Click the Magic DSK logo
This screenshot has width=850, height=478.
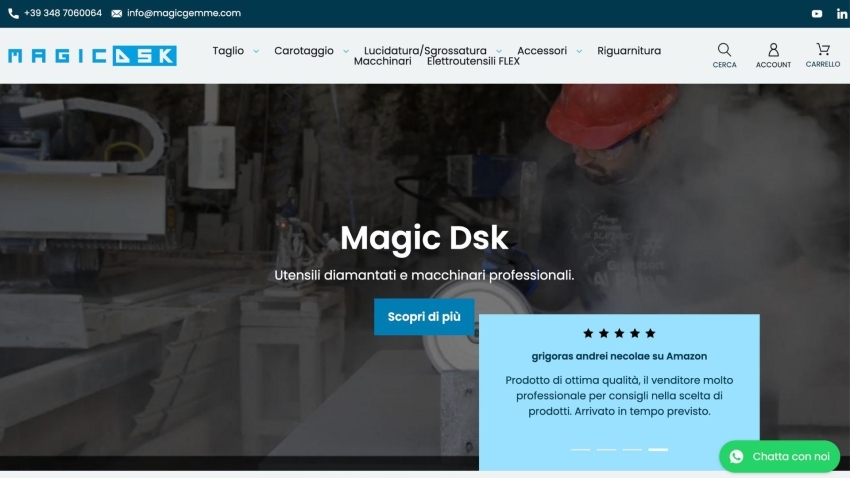pyautogui.click(x=92, y=56)
